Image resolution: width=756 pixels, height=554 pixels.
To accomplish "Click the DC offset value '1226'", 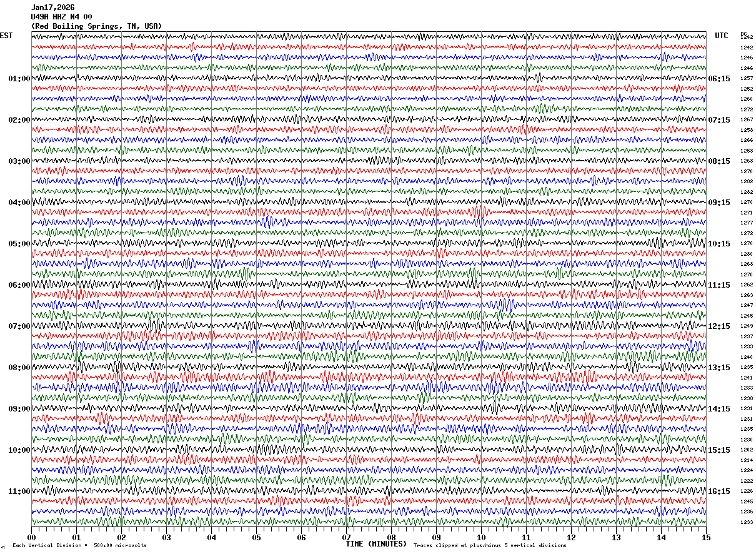I will 747,491.
